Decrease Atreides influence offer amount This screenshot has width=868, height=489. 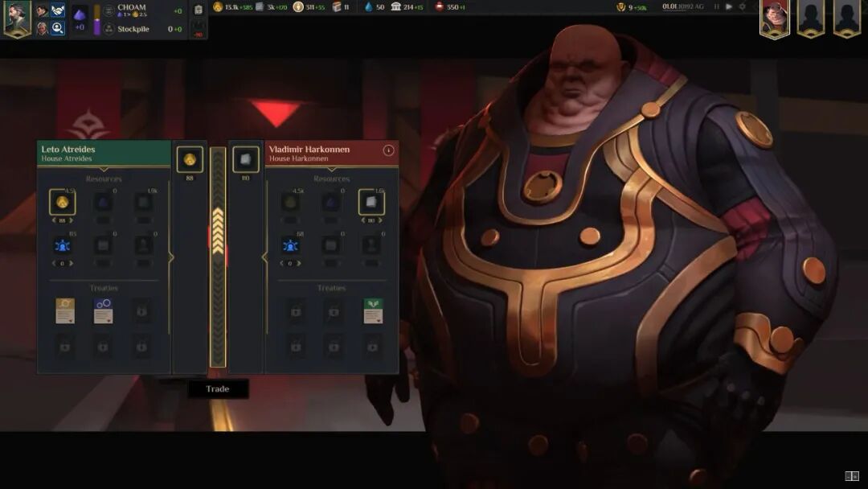[x=54, y=264]
